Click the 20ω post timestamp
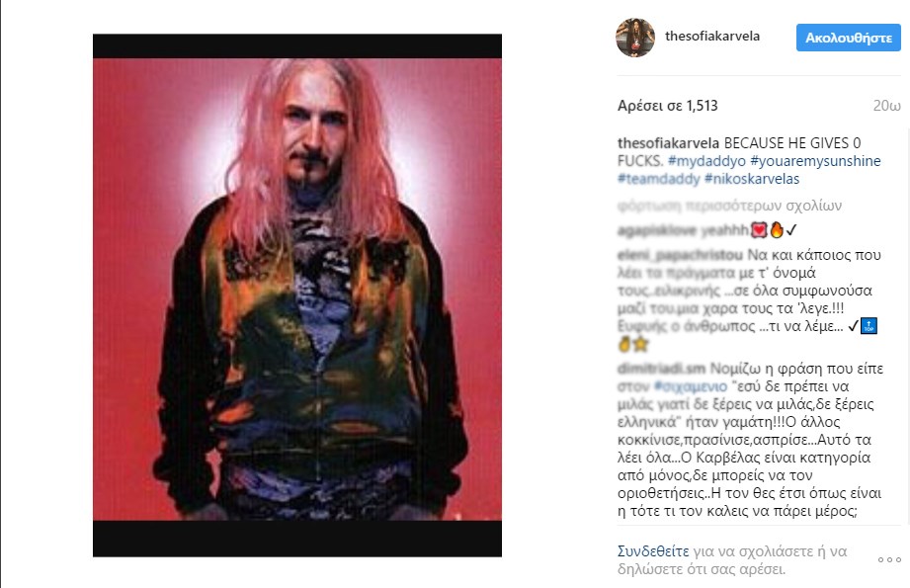This screenshot has height=588, width=910. click(x=887, y=106)
